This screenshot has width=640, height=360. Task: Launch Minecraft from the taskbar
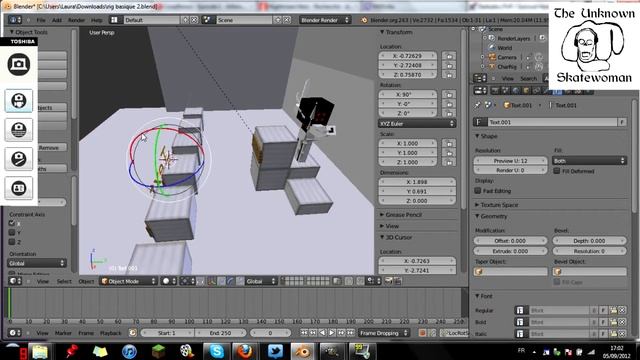pyautogui.click(x=158, y=351)
